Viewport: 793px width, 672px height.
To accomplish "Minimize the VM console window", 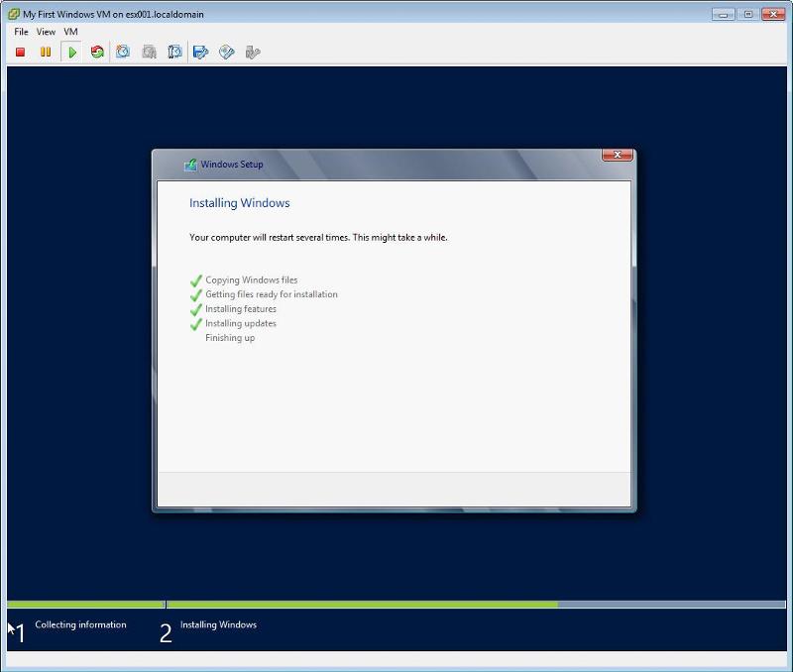I will pyautogui.click(x=724, y=14).
